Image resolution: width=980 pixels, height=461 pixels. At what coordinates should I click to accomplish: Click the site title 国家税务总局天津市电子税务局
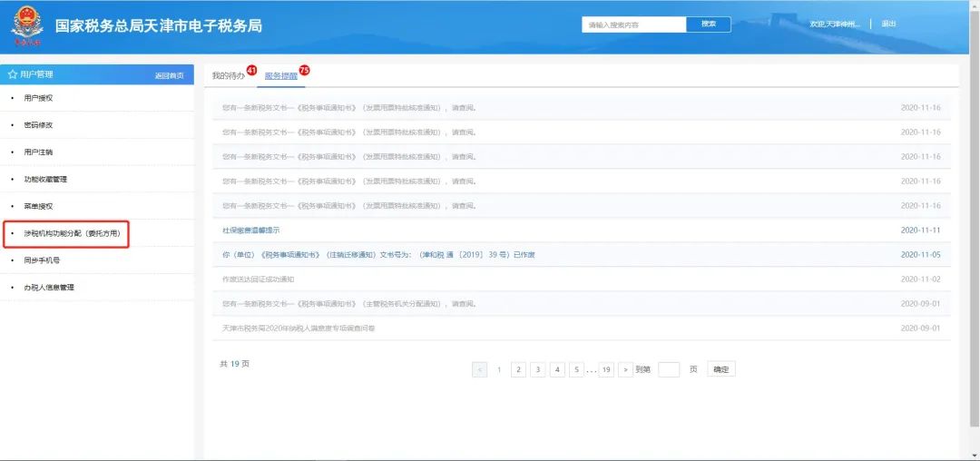[x=159, y=26]
